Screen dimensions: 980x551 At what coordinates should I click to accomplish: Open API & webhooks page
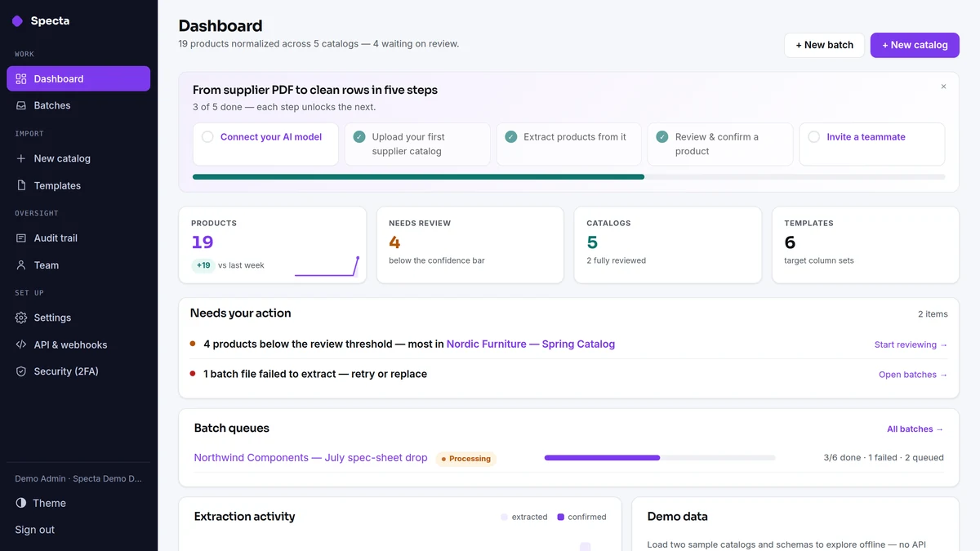pos(78,344)
